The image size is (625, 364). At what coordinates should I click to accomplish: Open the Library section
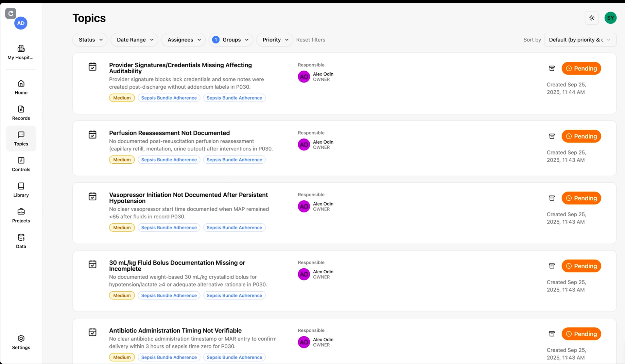point(21,190)
